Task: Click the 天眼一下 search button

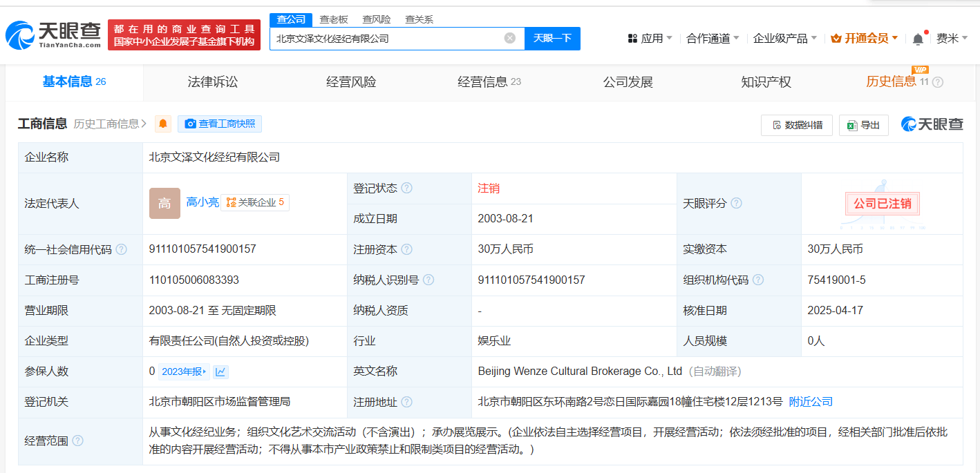Action: [x=552, y=38]
